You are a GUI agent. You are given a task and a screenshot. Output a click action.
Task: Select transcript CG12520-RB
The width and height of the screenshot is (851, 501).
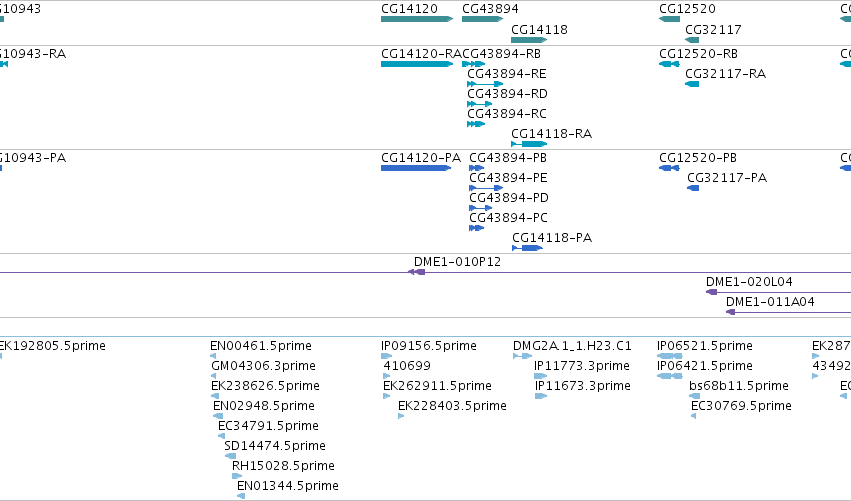pyautogui.click(x=669, y=64)
